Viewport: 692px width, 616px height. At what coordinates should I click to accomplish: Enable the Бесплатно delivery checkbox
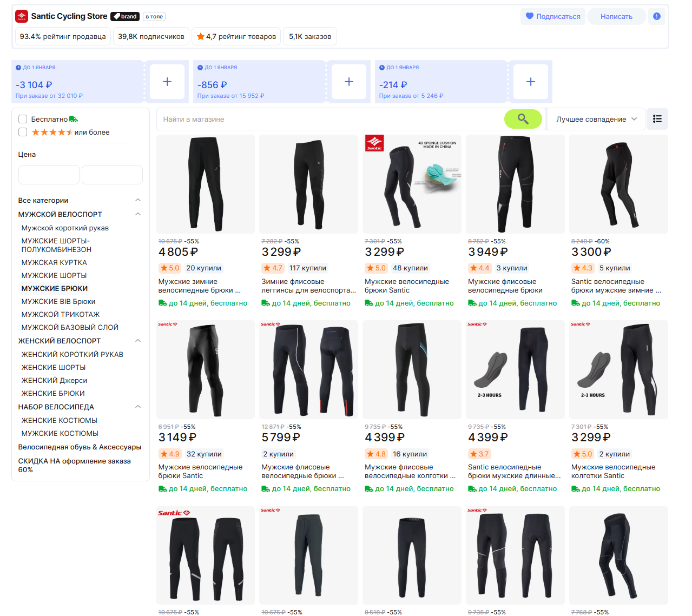pos(23,119)
